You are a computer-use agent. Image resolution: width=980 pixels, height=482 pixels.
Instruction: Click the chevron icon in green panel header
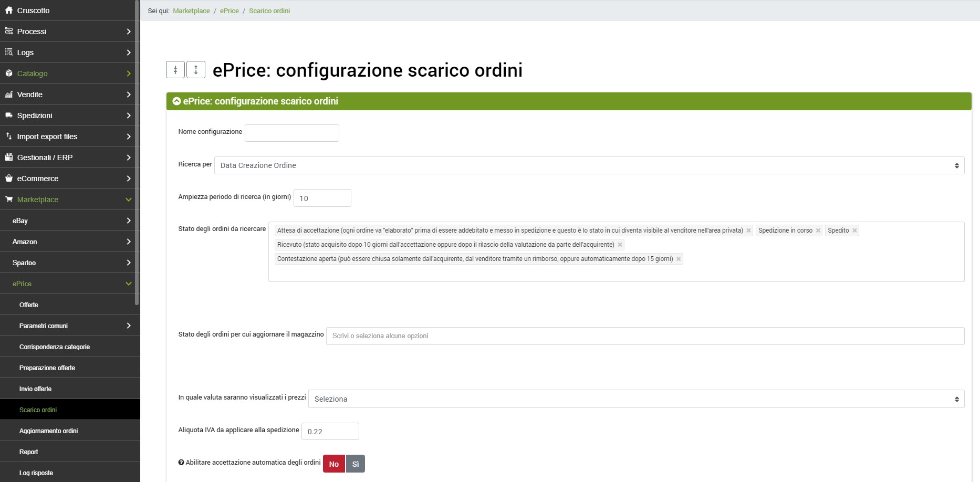point(176,101)
